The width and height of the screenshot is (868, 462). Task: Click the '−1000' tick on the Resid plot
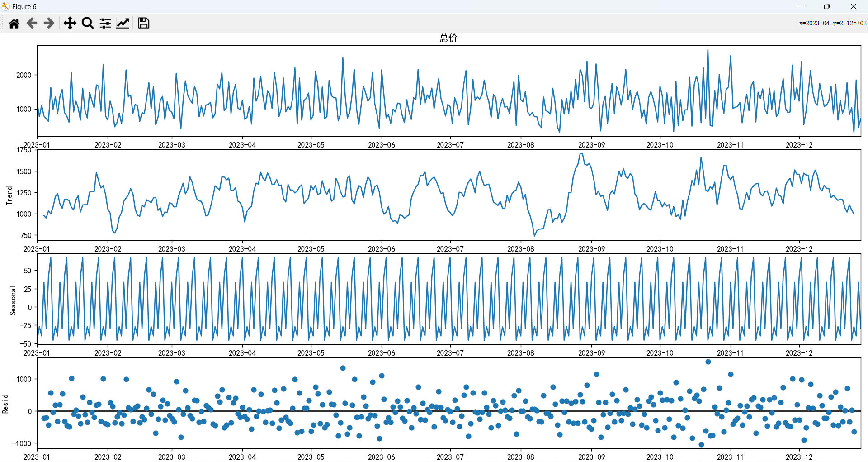pos(22,443)
